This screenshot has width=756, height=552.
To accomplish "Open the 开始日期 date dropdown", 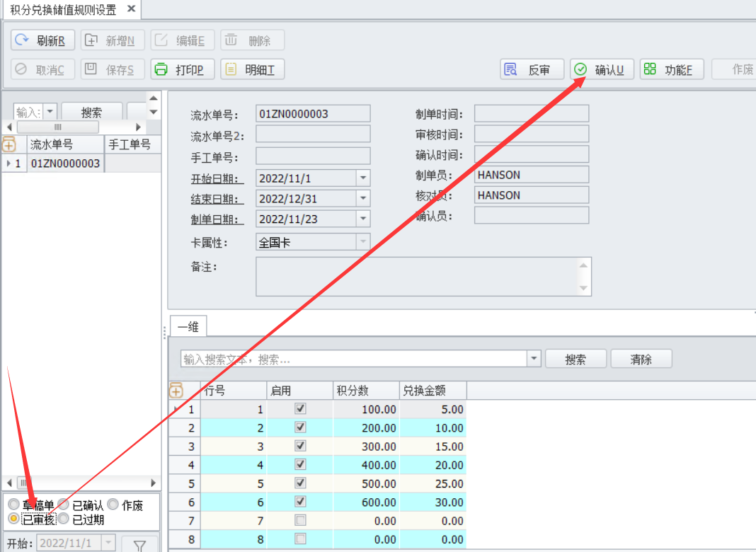I will coord(363,178).
